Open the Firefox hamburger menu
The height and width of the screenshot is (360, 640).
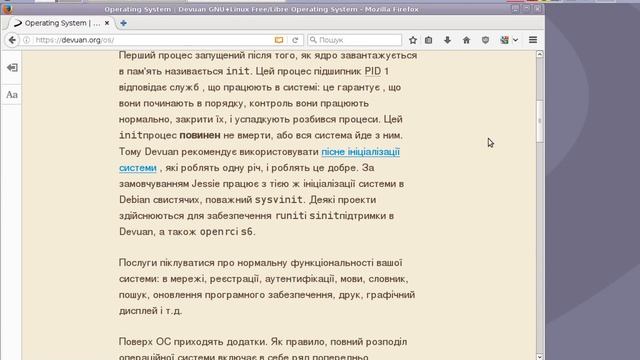533,40
